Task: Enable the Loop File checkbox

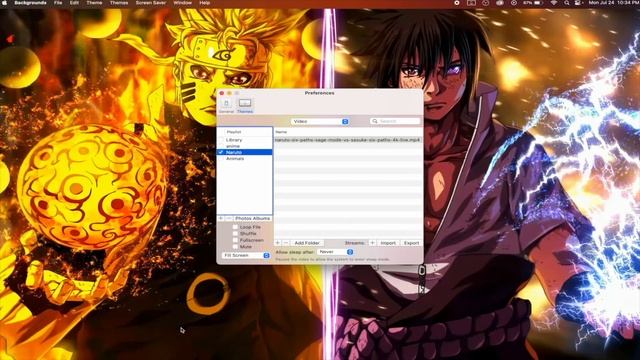Action: click(x=235, y=227)
